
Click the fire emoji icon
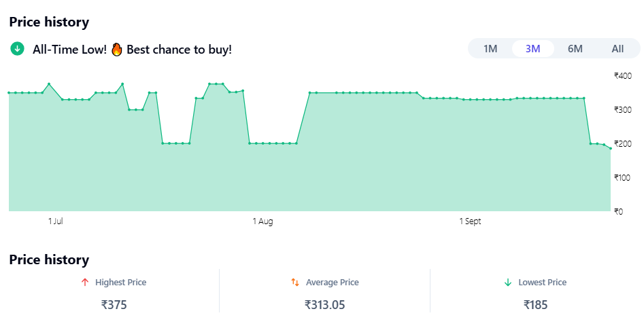116,49
